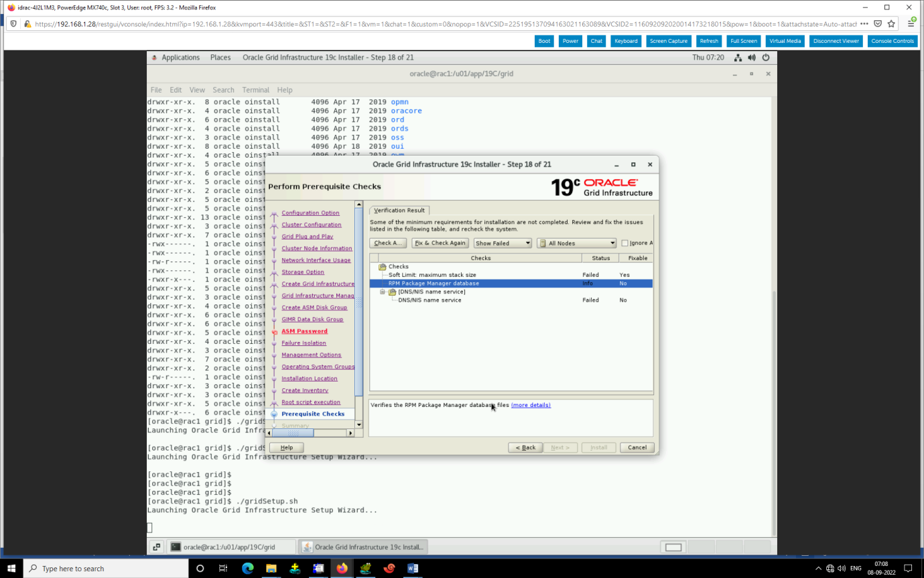
Task: Click the Firefox shield icon in the address bar
Action: (15, 23)
